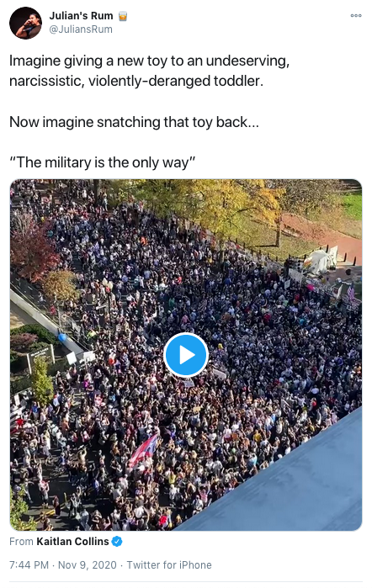
Task: Click the 'The military is the only way' quote
Action: [103, 162]
